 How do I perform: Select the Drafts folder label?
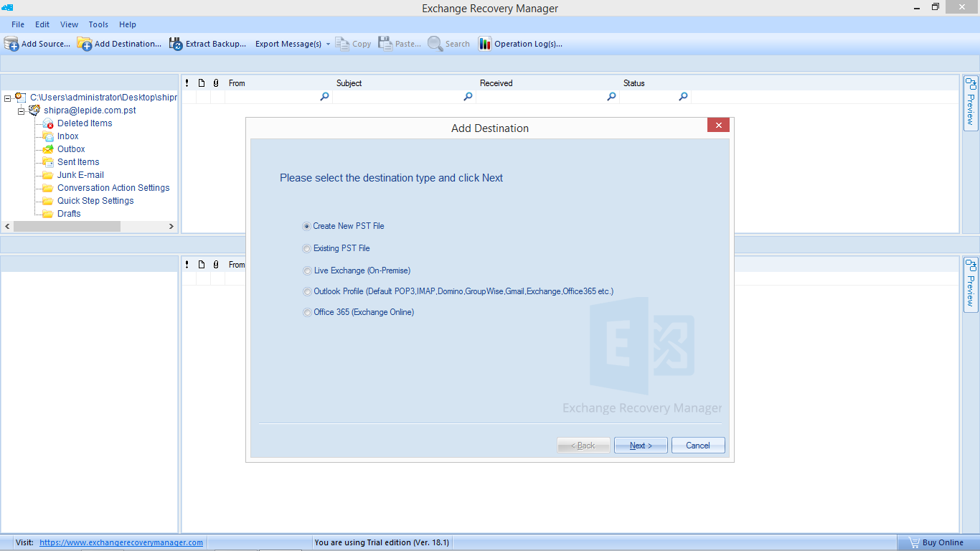[x=69, y=214]
